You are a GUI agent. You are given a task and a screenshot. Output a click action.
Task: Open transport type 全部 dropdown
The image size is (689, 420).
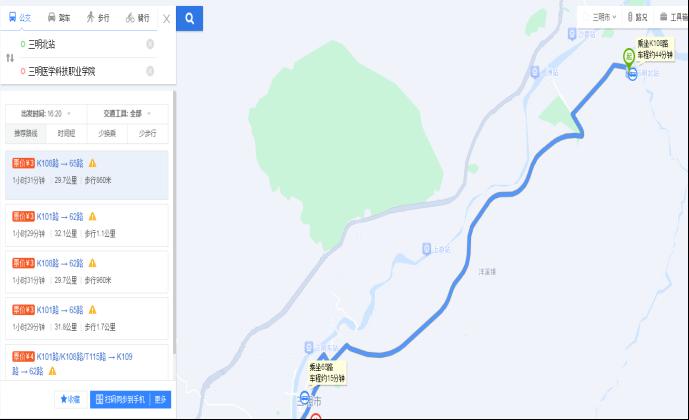click(x=128, y=114)
